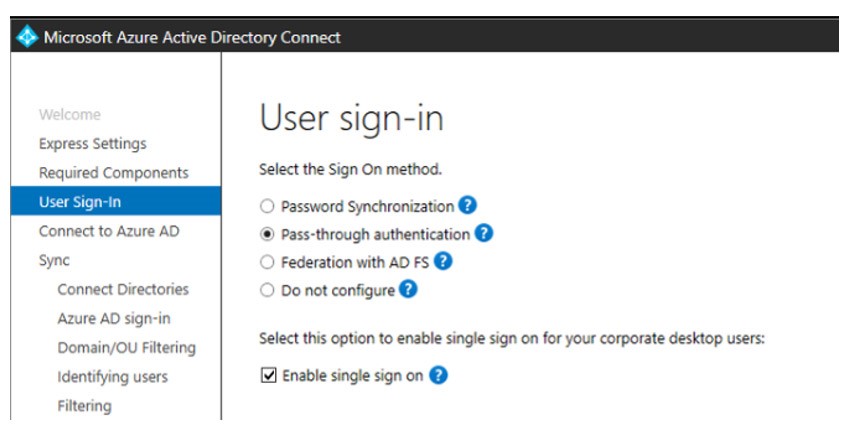
Task: Click the Azure AD Connect logo icon
Action: (26, 38)
